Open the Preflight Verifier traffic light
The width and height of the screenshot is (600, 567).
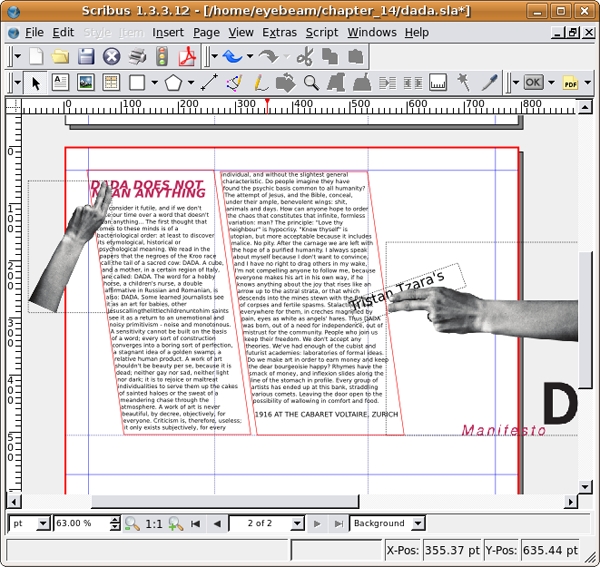click(161, 57)
